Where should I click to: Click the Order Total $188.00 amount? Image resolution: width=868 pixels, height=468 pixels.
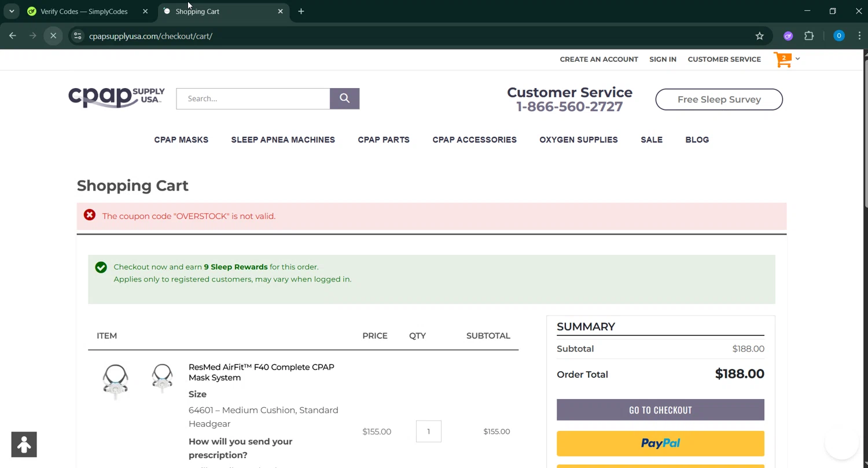coord(740,374)
